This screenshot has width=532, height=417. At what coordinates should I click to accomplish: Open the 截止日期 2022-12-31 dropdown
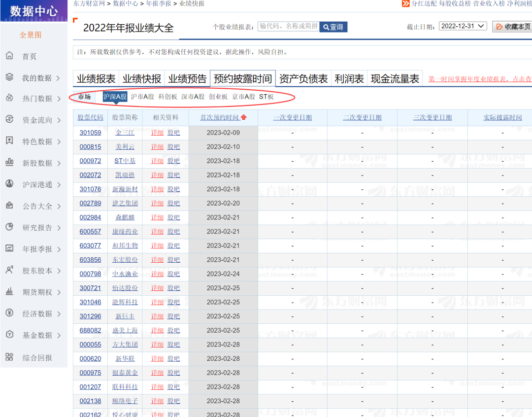point(463,26)
